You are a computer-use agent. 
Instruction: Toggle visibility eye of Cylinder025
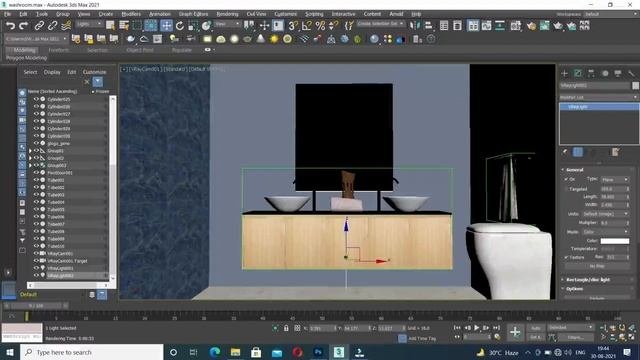[x=36, y=99]
